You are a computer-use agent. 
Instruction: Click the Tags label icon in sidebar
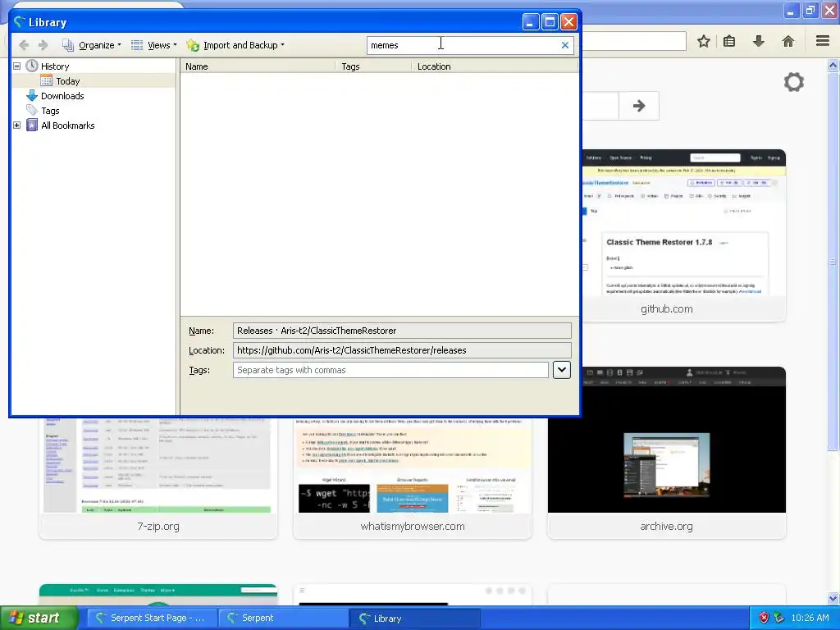click(32, 111)
